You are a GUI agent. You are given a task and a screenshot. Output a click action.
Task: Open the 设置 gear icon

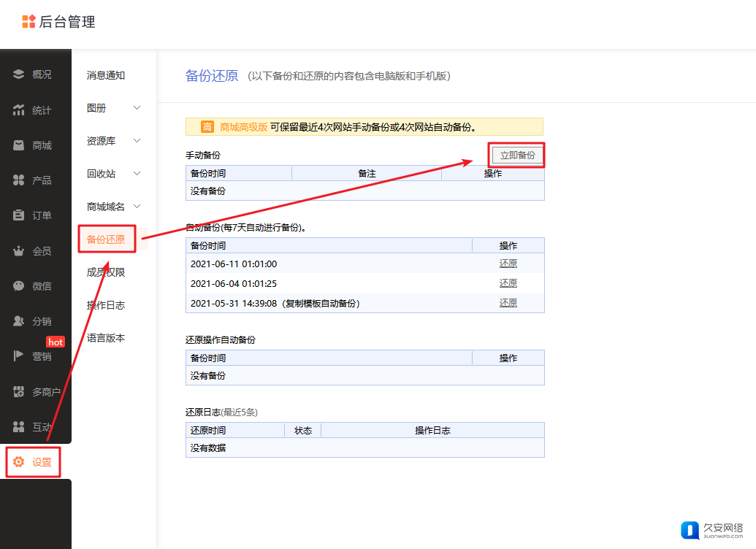pos(19,462)
